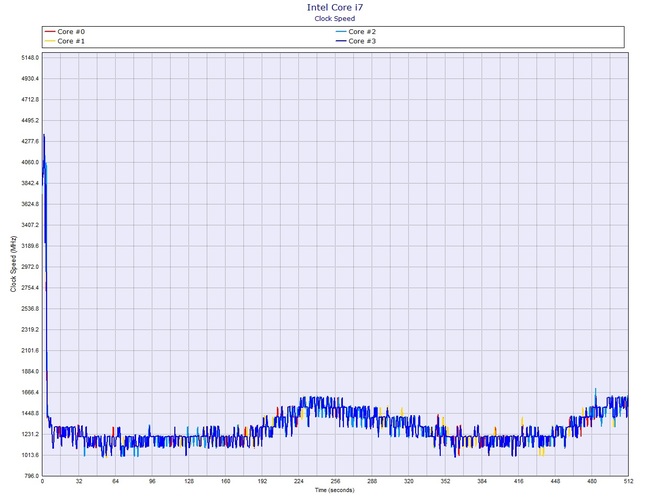Screen dimensions: 670x502
Task: Click the Time (seconds) axis label
Action: click(335, 490)
